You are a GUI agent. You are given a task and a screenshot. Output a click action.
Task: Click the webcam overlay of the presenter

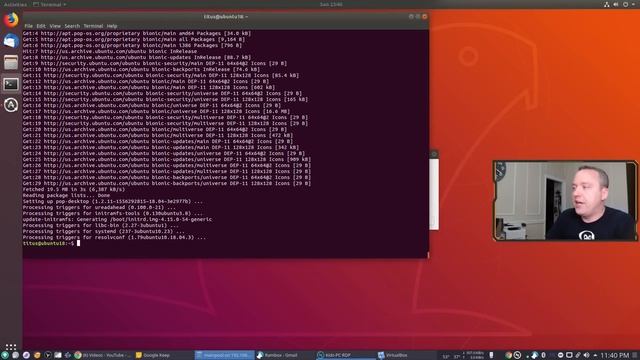point(565,200)
